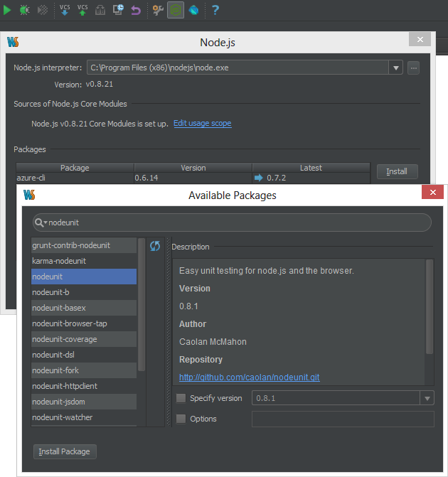Select grunt-contrib-nodeunit in the list
Viewport: 448px width, 477px height.
tap(84, 245)
